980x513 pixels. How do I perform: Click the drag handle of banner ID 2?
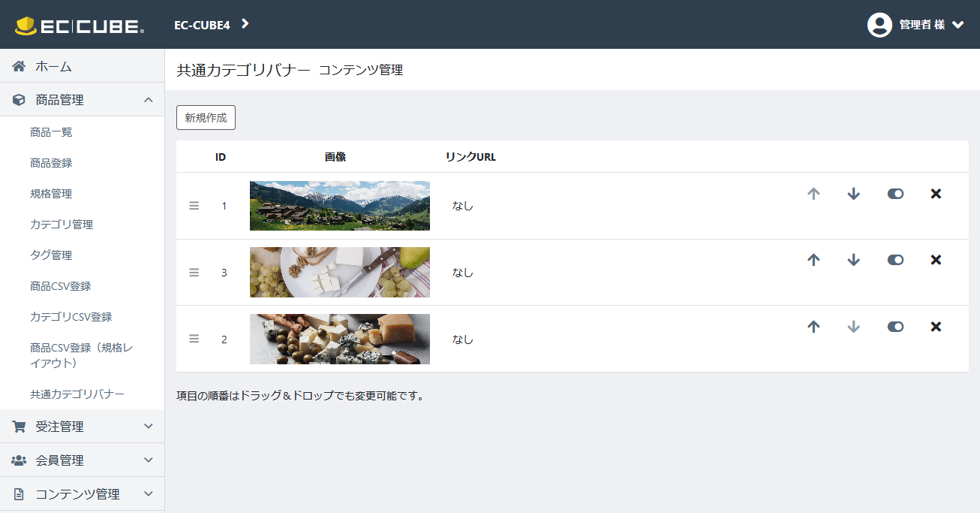194,339
